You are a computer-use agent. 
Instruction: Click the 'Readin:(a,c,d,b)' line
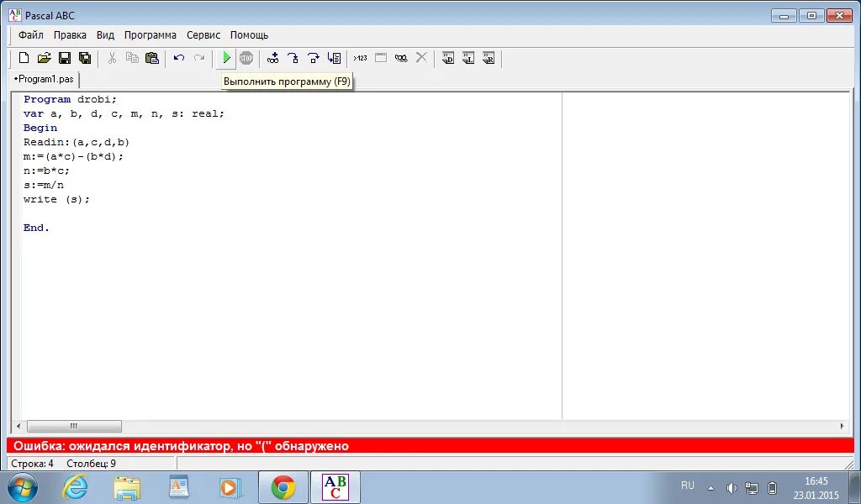click(77, 142)
